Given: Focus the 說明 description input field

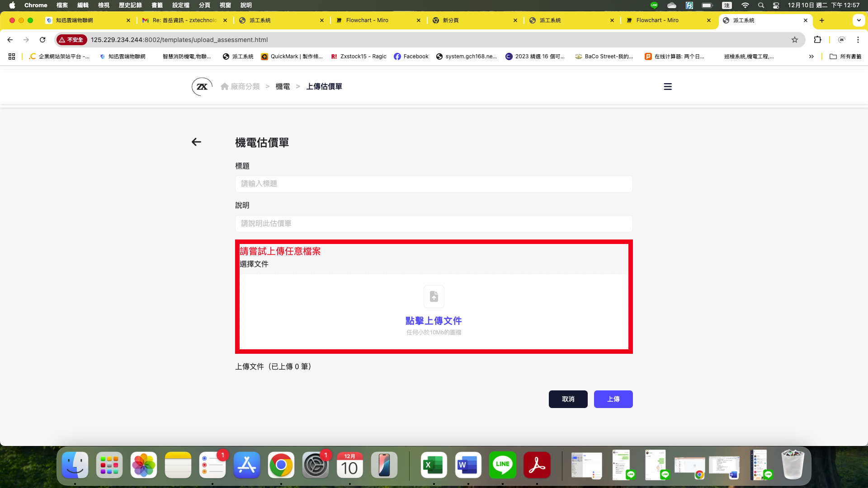Looking at the screenshot, I should pos(434,224).
